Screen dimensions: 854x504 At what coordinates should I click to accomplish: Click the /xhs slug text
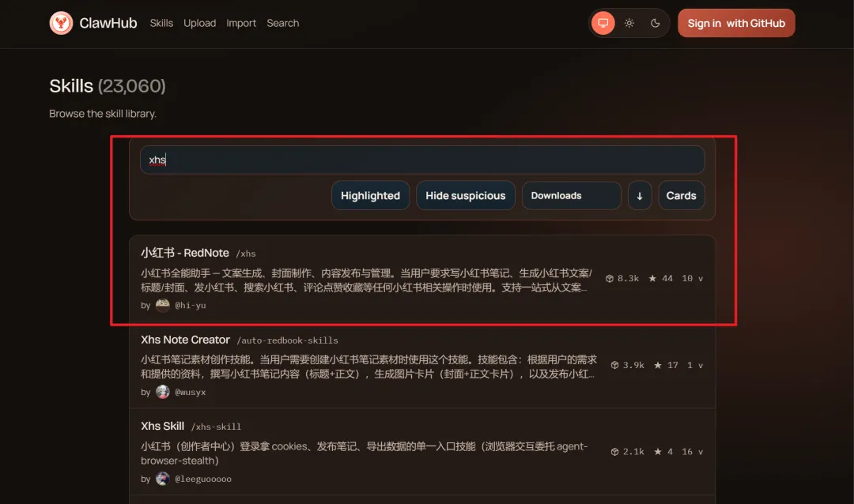tap(246, 254)
